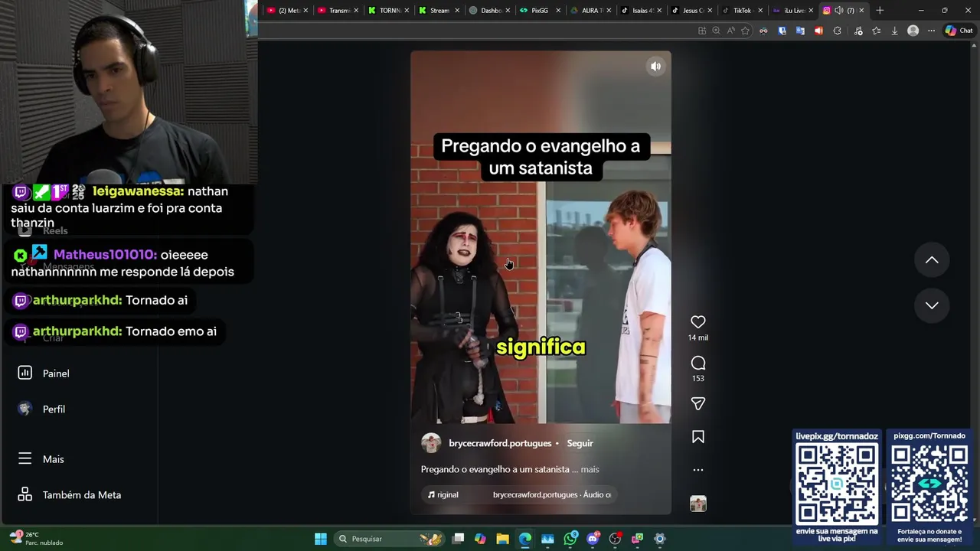Open the browser profile avatar
Viewport: 980px width, 551px height.
coord(913,31)
